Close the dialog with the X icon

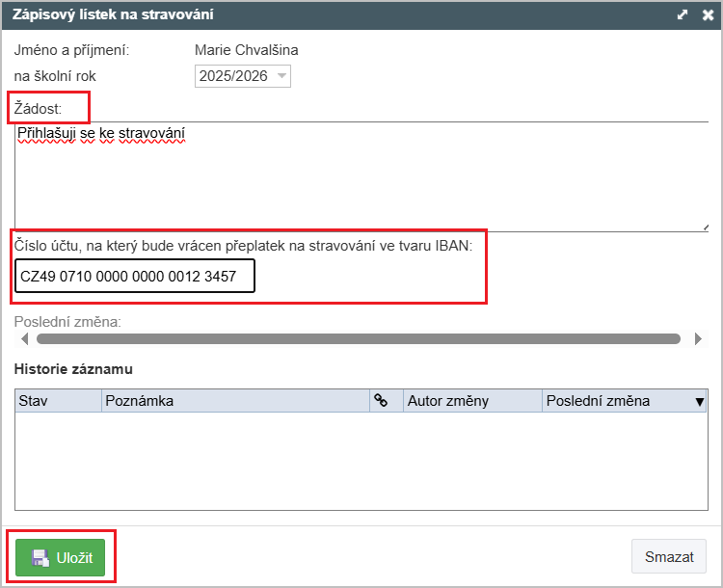coord(707,15)
